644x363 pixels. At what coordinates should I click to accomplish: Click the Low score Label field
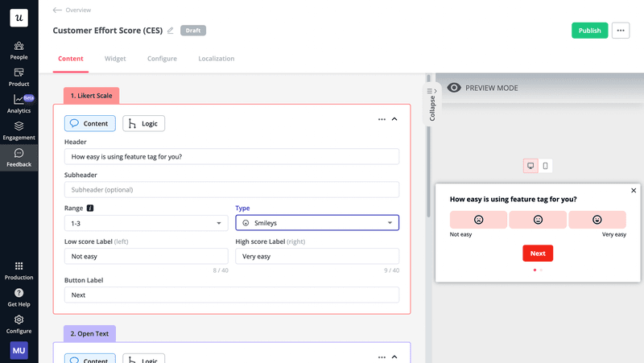(x=147, y=256)
